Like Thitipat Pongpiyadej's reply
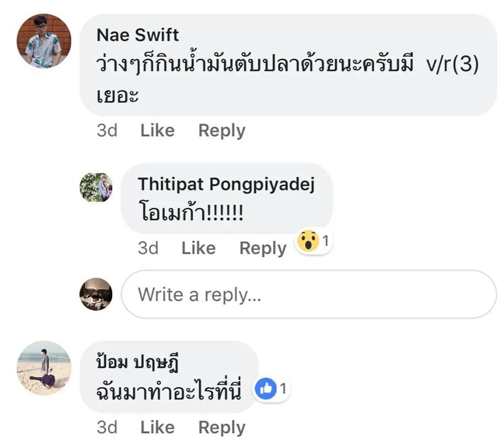Viewport: 504px width, 447px height. (x=198, y=248)
